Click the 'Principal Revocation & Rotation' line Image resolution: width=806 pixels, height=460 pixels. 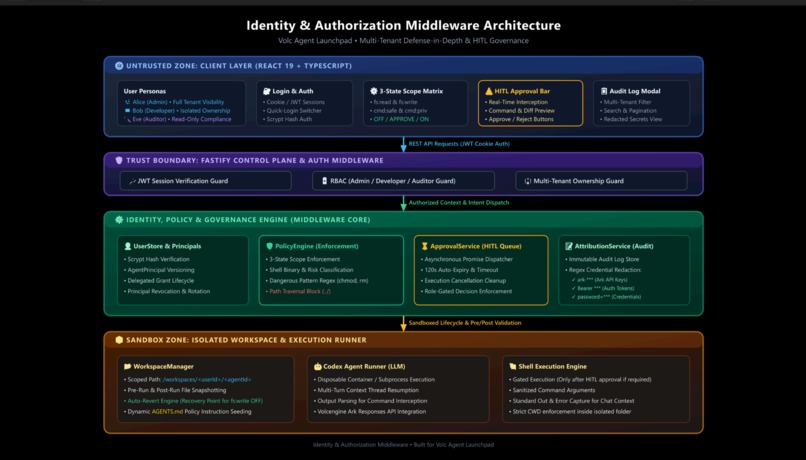pyautogui.click(x=167, y=291)
